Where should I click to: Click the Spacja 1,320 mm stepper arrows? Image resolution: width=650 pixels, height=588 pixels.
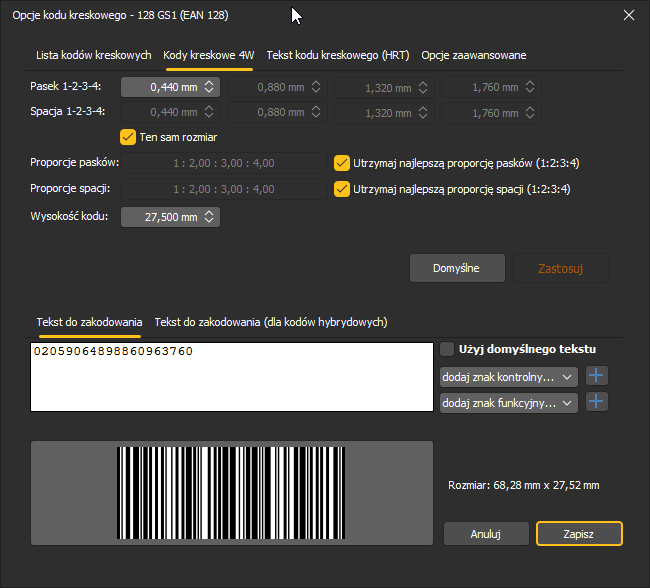click(x=423, y=113)
